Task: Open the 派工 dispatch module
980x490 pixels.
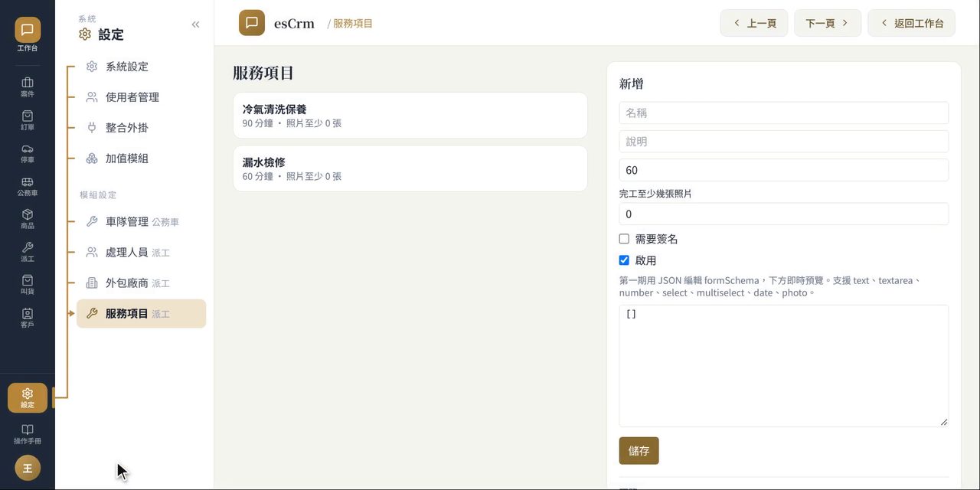Action: [28, 252]
